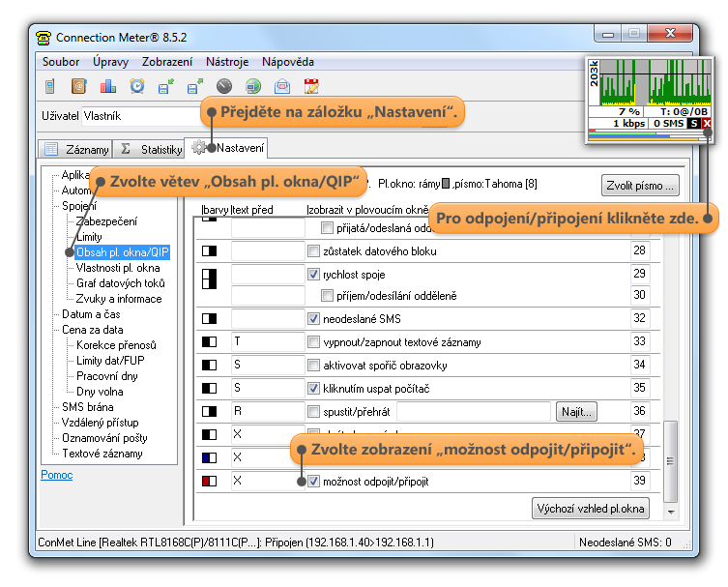This screenshot has width=728, height=587.
Task: Toggle the 'přijatá/odeslaná' checkbox
Action: (x=328, y=228)
